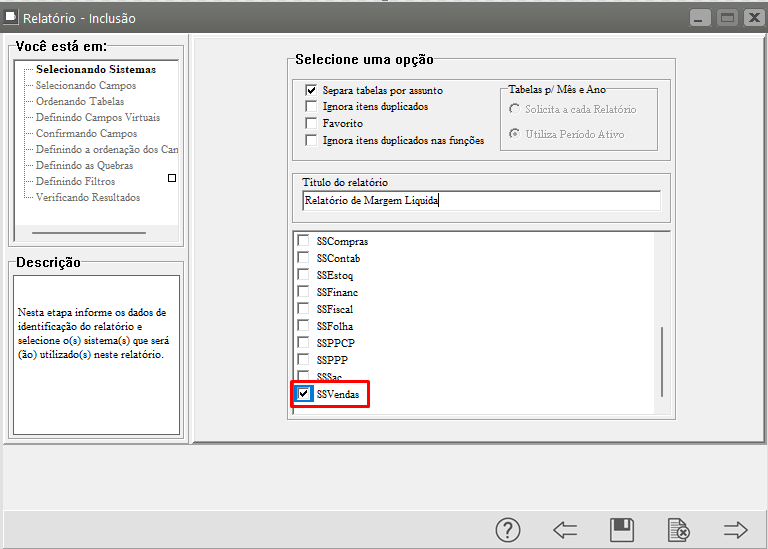
Task: Uncheck the SSVendas system checkbox
Action: point(304,394)
